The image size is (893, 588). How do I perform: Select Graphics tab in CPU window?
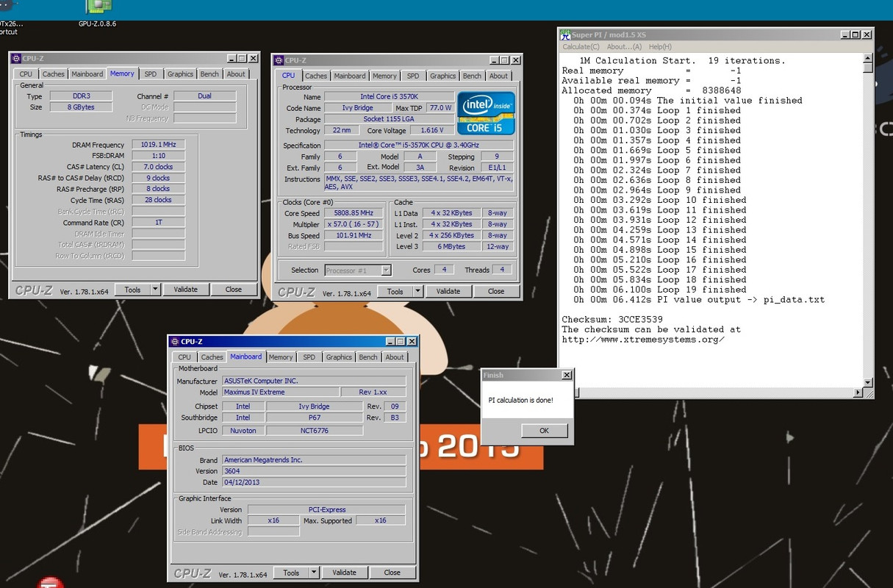click(442, 76)
